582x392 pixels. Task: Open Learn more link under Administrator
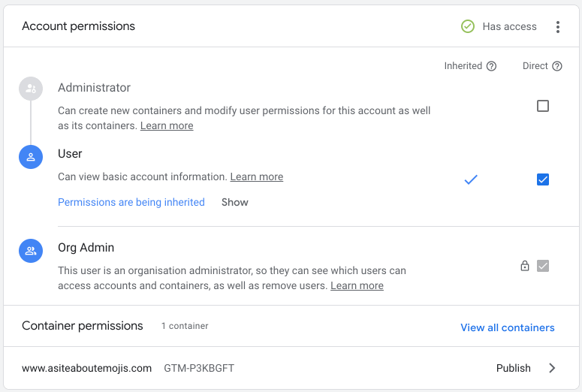pyautogui.click(x=167, y=125)
